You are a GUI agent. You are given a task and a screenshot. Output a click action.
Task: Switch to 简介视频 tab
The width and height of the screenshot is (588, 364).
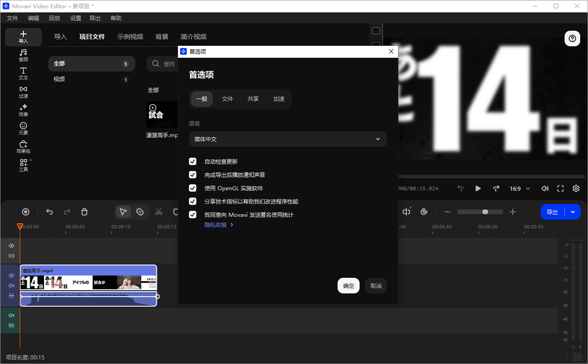194,37
